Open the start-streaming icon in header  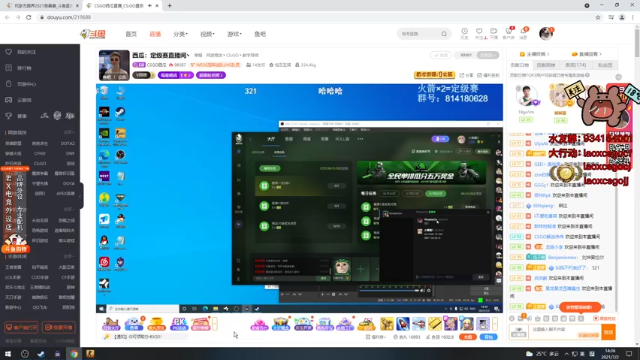[494, 31]
